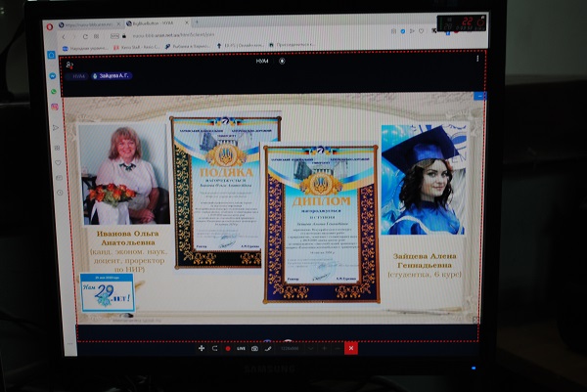Open WhatsApp in the Opera sidebar
This screenshot has width=587, height=392.
pos(54,92)
